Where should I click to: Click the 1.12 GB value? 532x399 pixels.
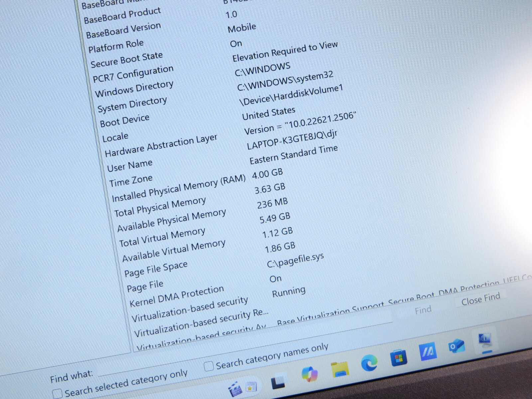(277, 232)
